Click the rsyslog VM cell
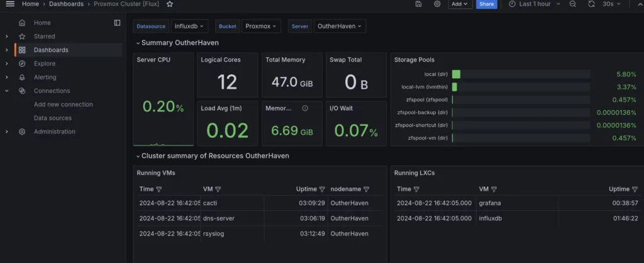The image size is (644, 263). [x=232, y=233]
